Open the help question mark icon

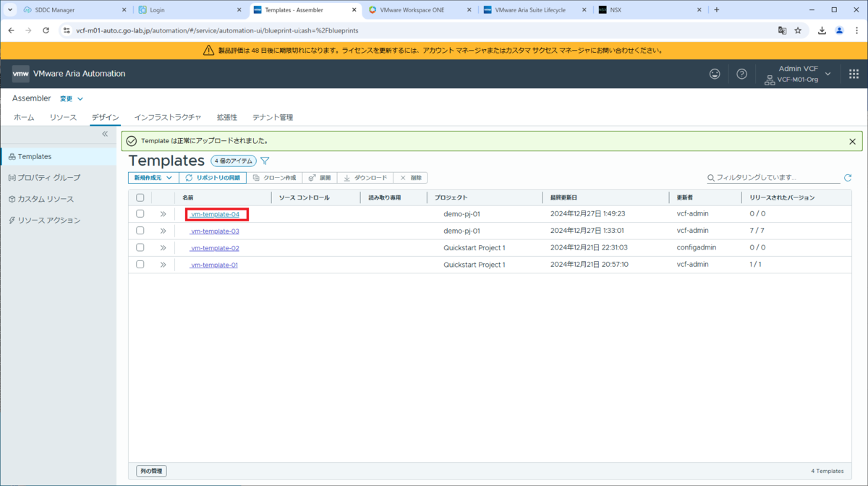741,74
